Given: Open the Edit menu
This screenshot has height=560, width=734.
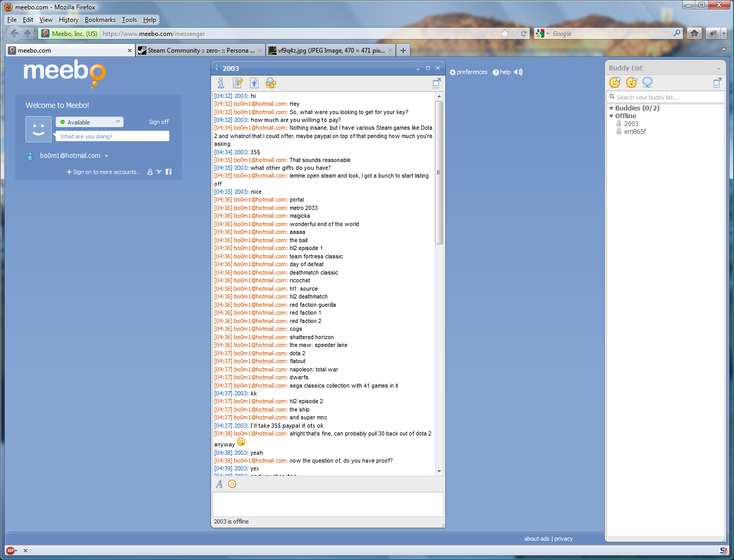Looking at the screenshot, I should point(28,20).
